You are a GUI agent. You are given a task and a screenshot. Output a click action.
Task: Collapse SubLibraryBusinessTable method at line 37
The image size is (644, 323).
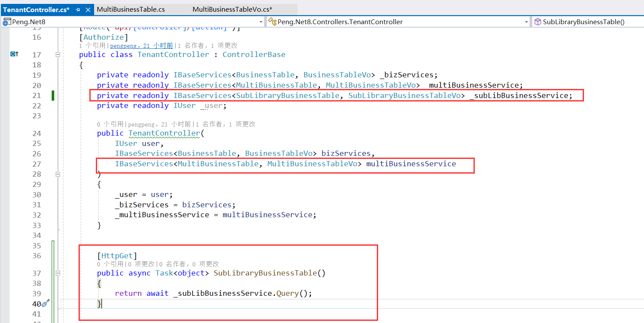(x=57, y=273)
